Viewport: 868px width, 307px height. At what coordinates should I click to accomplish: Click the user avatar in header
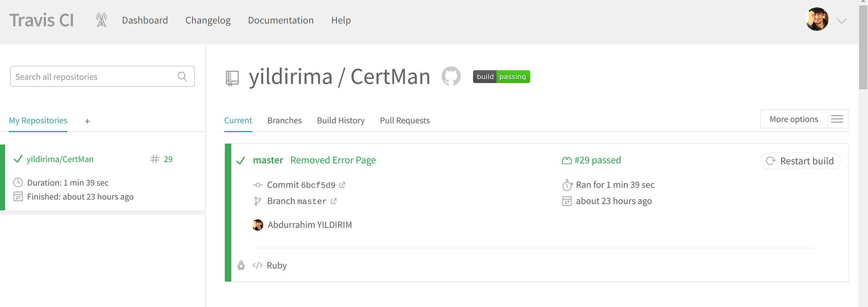pyautogui.click(x=816, y=20)
